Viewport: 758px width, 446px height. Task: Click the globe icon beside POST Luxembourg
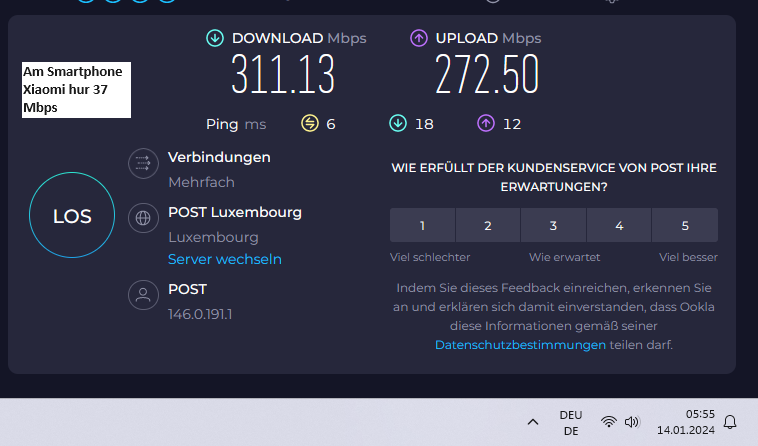click(x=143, y=218)
